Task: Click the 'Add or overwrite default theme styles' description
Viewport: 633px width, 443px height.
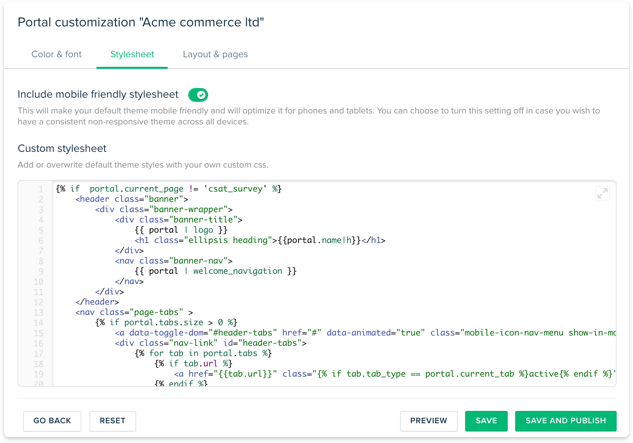Action: [x=143, y=165]
